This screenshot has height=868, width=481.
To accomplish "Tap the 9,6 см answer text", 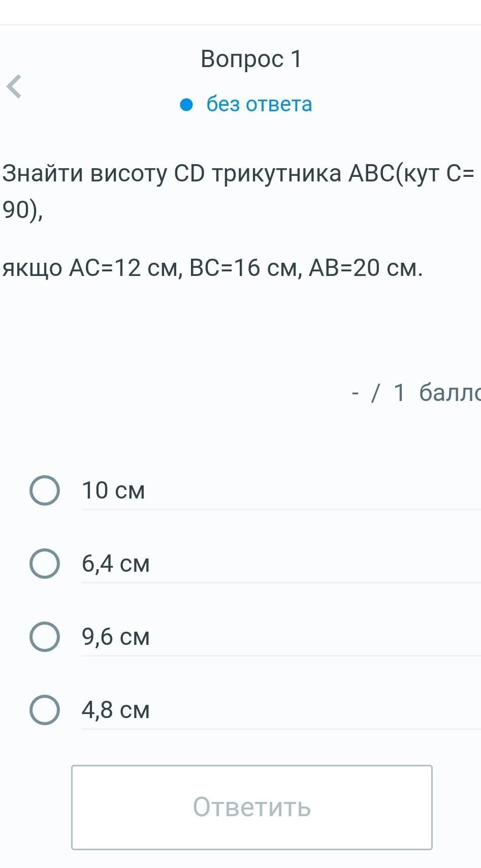I will 116,637.
